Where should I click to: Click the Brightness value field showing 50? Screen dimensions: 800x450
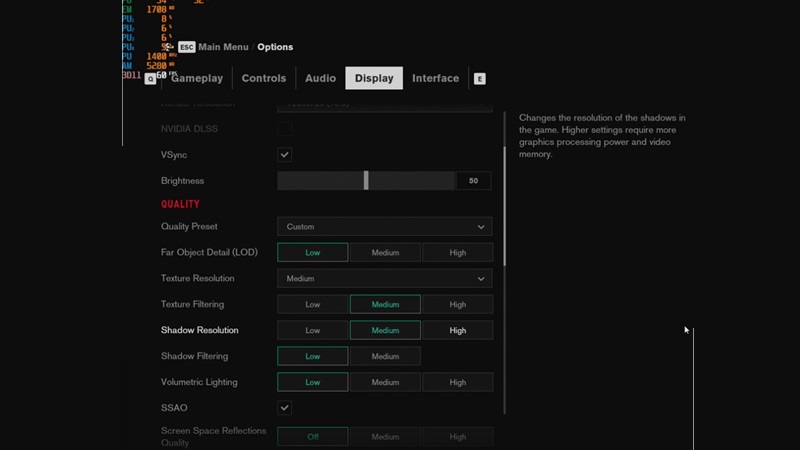click(473, 181)
